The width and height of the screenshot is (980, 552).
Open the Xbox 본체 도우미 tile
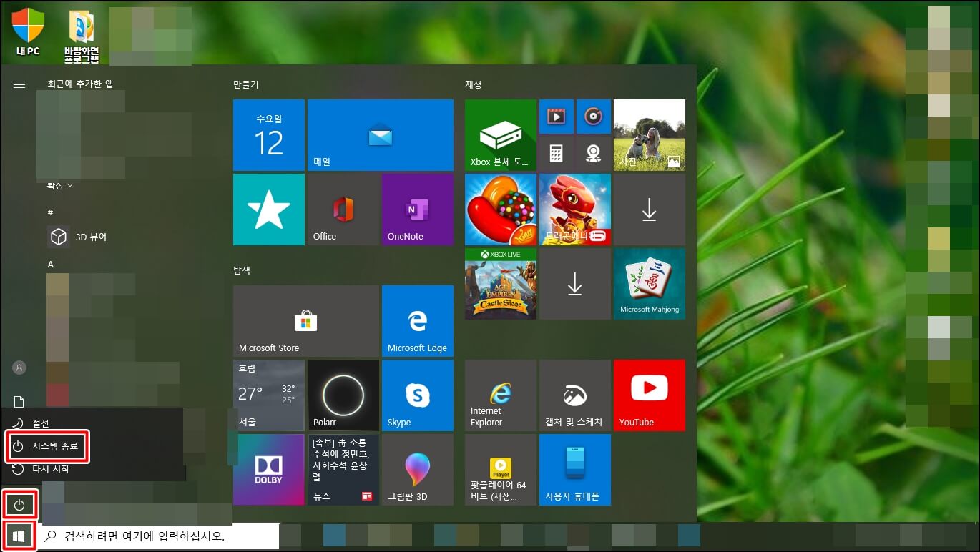coord(501,135)
